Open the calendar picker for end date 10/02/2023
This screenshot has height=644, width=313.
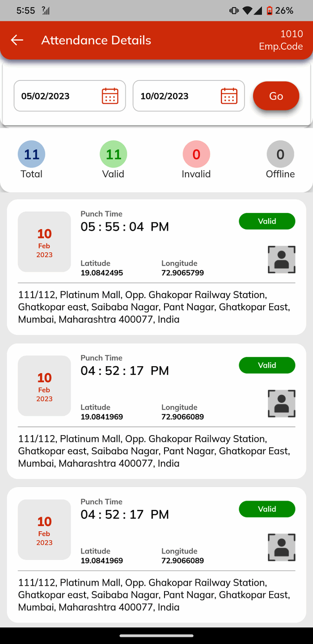click(x=229, y=96)
